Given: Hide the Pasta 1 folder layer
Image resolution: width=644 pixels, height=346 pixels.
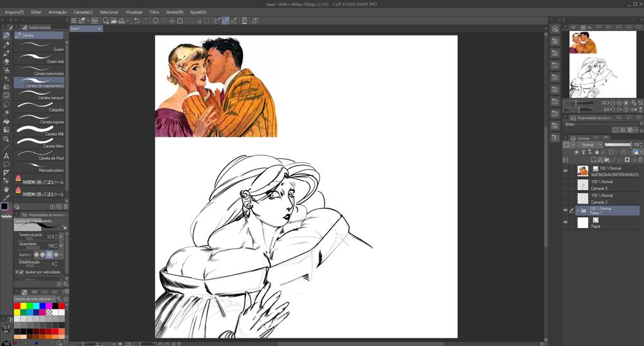Looking at the screenshot, I should [x=565, y=211].
